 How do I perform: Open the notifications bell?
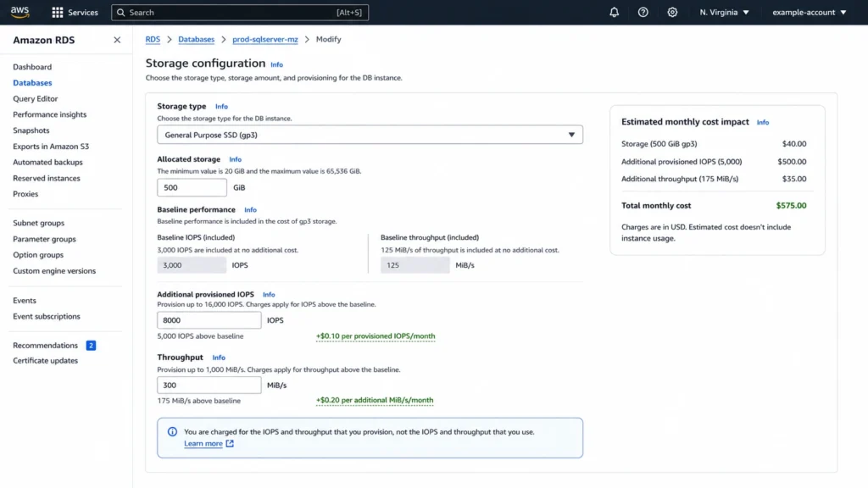[x=614, y=12]
